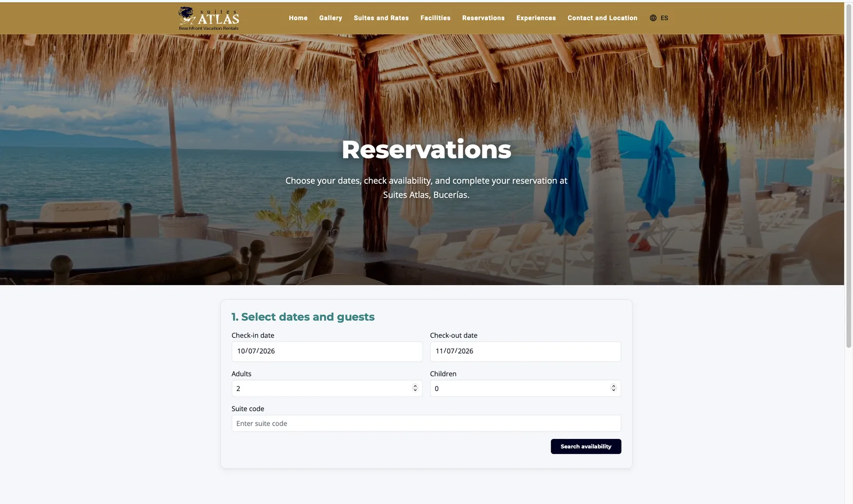Screen dimensions: 853x504
Task: Adjust children count using stepper arrows
Action: point(614,388)
